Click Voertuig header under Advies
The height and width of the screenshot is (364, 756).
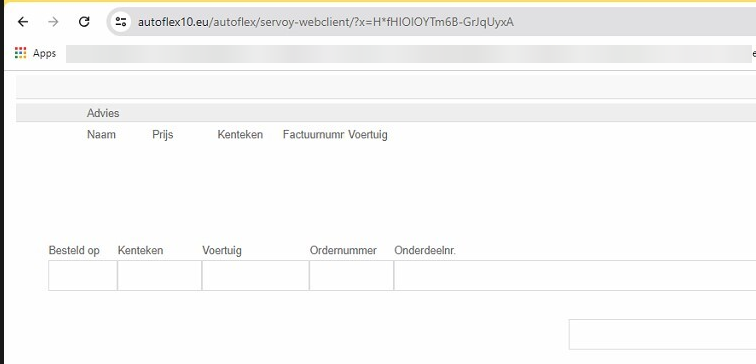[368, 135]
